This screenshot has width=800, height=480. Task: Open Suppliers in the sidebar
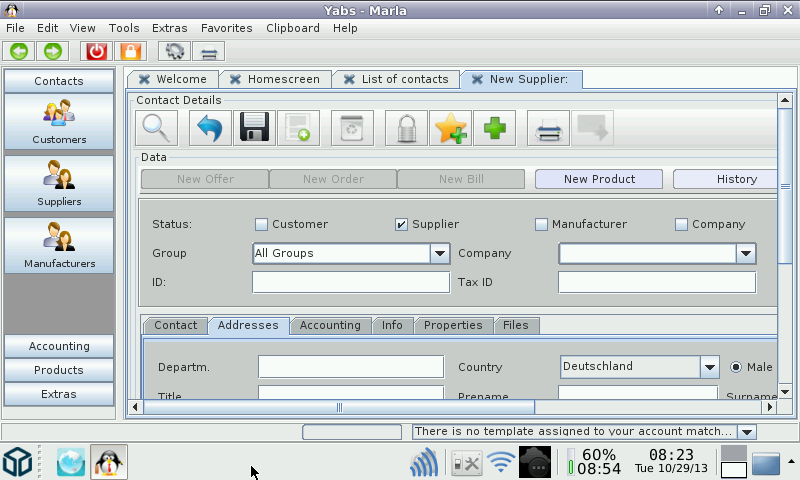(59, 184)
